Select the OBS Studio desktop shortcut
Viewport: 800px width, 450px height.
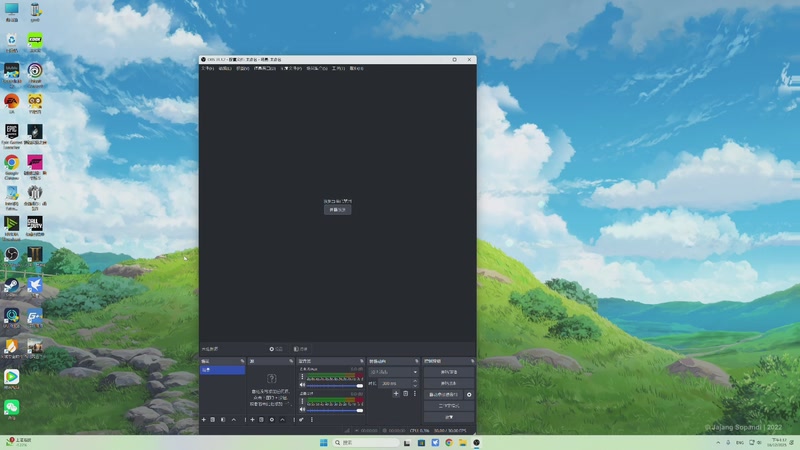(11, 257)
